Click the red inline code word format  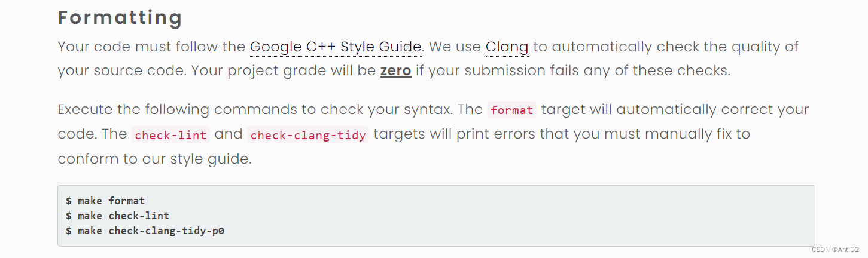pos(511,110)
